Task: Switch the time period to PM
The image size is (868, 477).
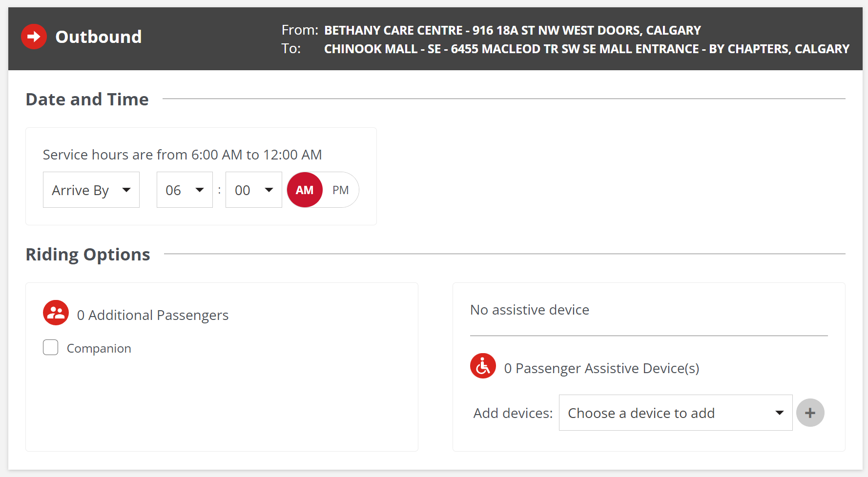Action: 341,190
